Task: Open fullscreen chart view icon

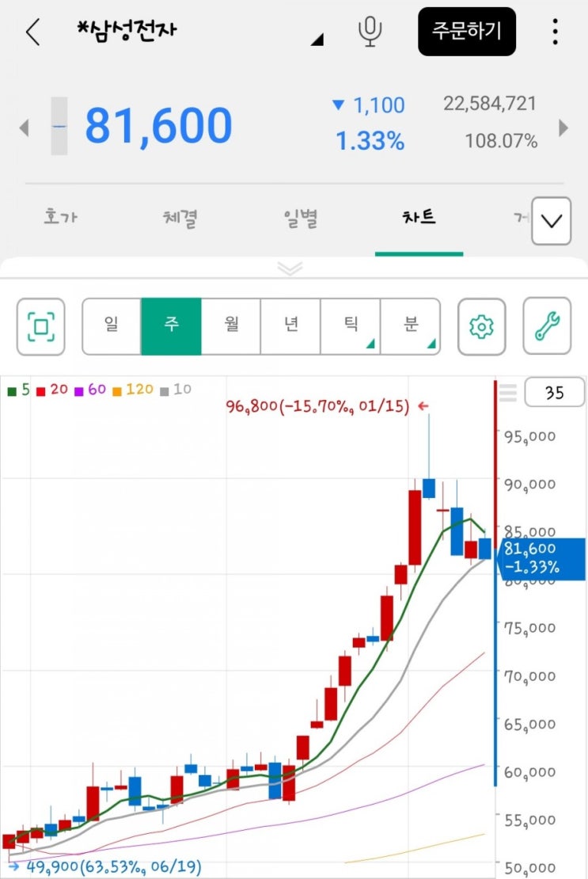Action: [x=41, y=326]
